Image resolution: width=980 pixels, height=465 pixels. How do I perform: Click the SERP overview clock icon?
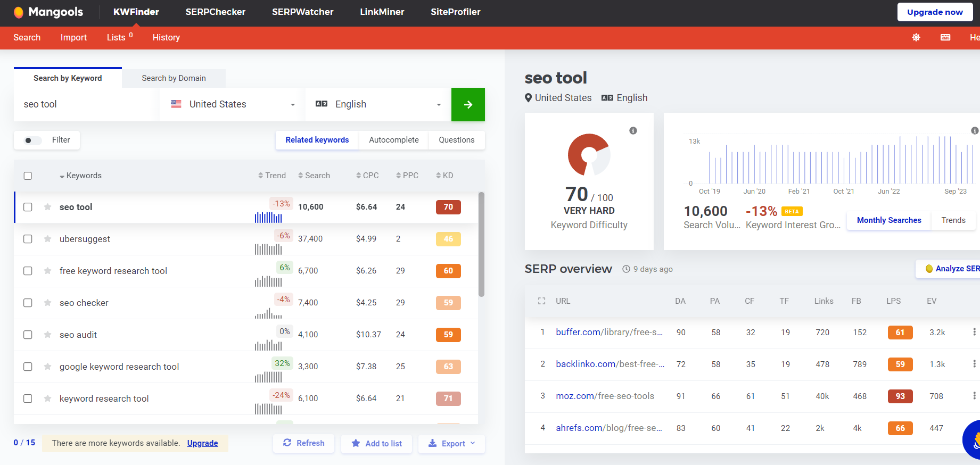pos(626,269)
